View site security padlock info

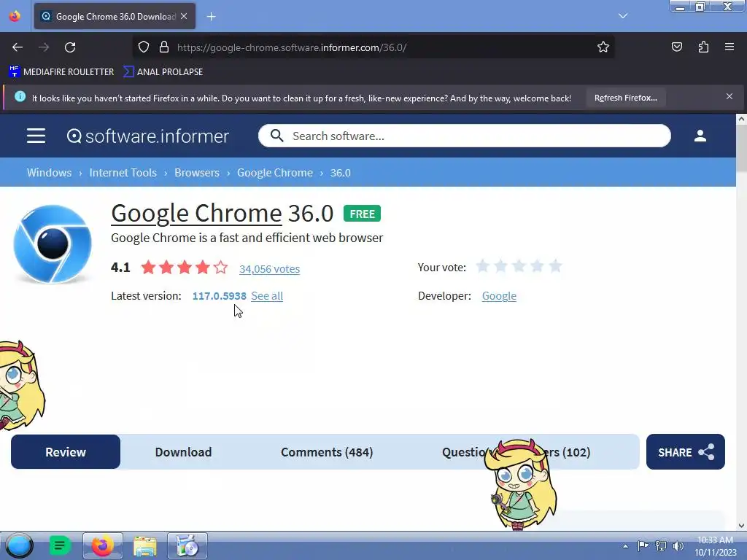(x=164, y=47)
